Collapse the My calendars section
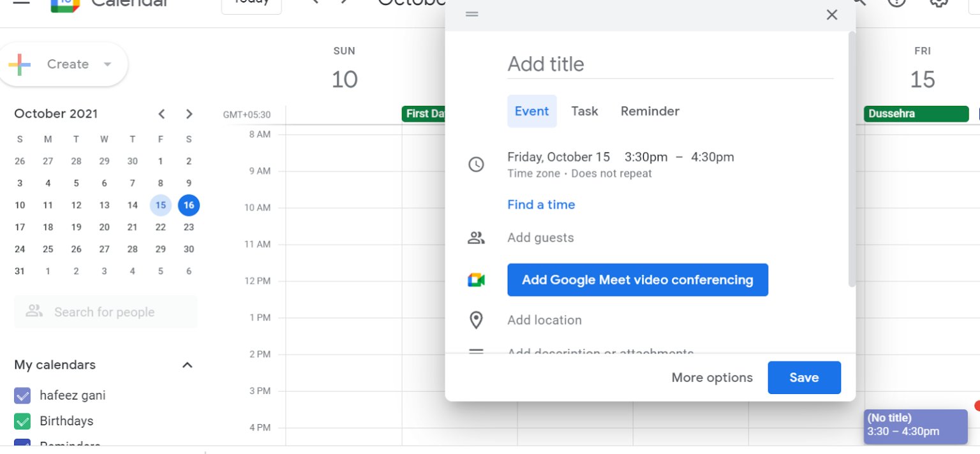Viewport: 980px width, 454px height. [x=188, y=365]
